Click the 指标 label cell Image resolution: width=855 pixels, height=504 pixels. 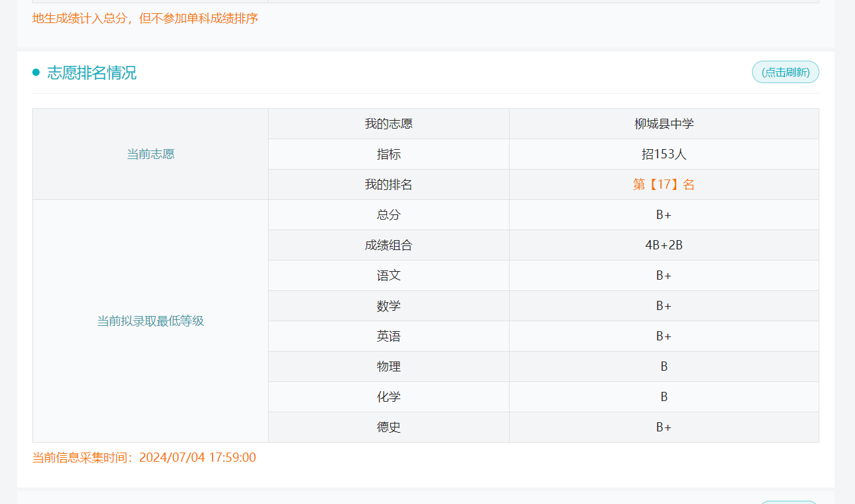[388, 154]
